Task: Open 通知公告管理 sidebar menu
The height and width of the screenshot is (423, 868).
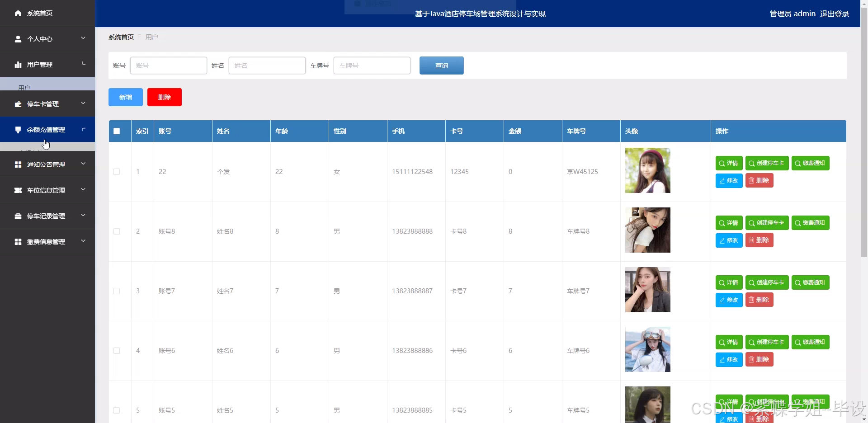Action: 47,164
